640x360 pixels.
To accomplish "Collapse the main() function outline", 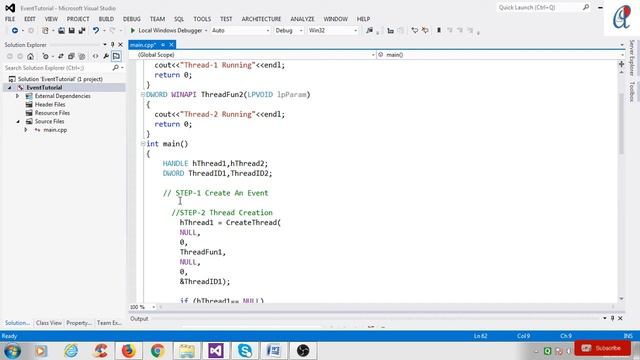I will 143,144.
